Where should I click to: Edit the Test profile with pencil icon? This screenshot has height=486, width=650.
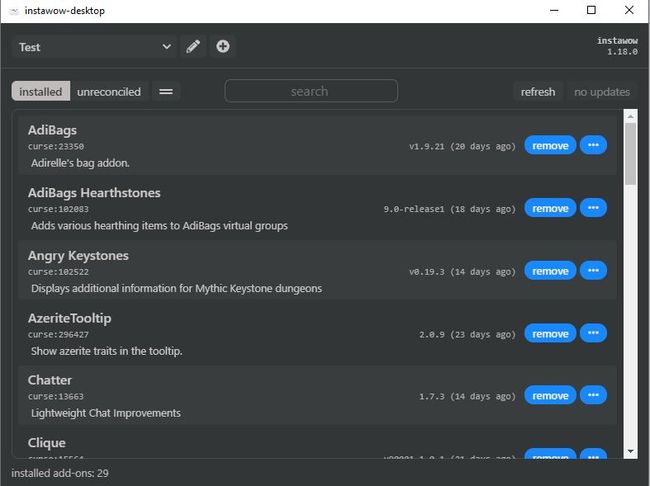(193, 46)
